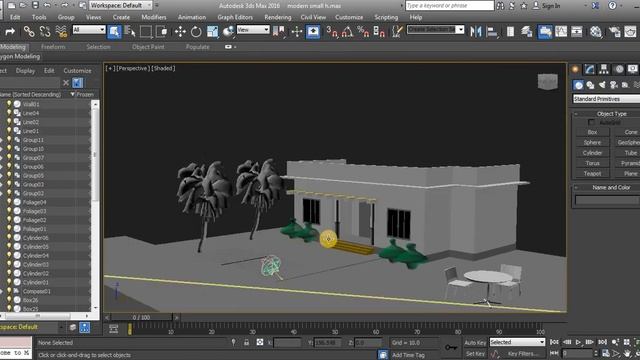Click the Unlink Selection icon
This screenshot has height=360, width=640.
(x=45, y=31)
